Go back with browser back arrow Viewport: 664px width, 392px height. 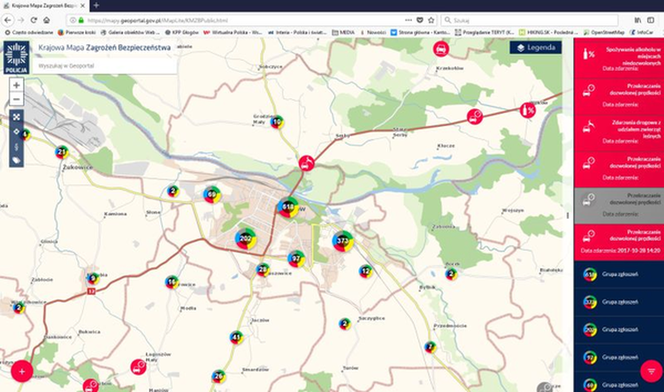[8, 20]
